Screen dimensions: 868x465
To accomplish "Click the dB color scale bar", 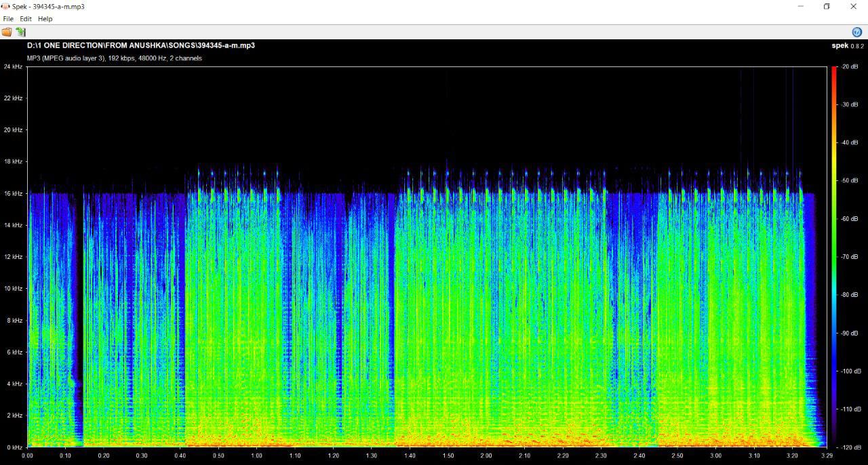I will coord(833,256).
